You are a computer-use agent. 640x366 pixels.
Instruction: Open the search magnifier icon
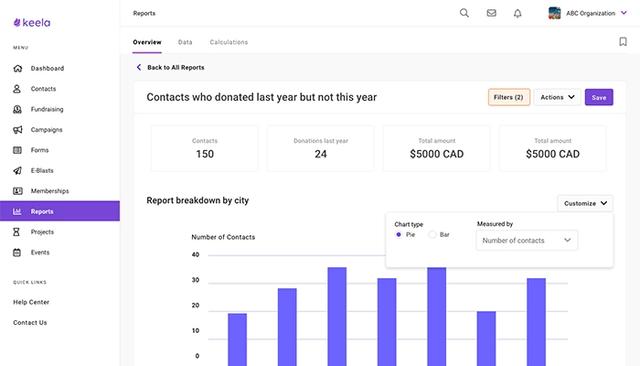pyautogui.click(x=464, y=13)
